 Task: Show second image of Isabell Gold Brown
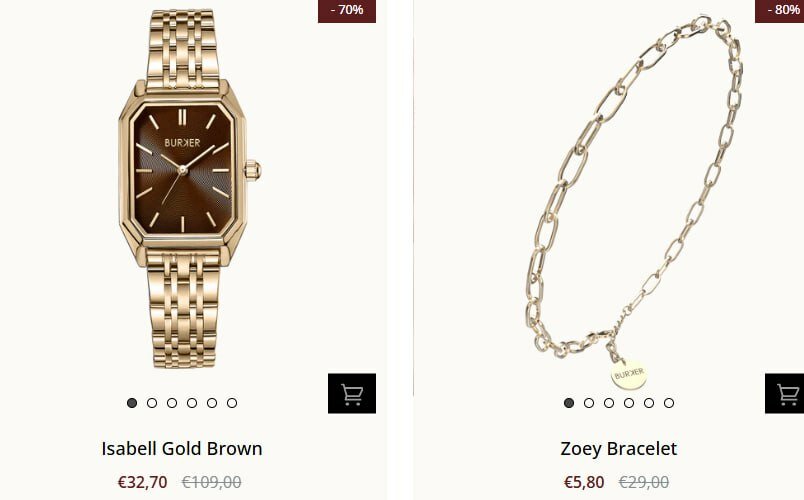coord(152,403)
